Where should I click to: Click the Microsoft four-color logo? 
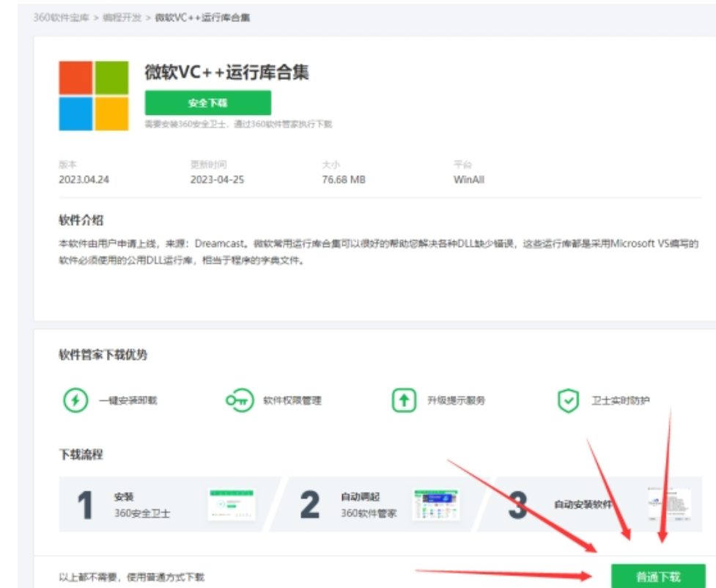[x=94, y=96]
